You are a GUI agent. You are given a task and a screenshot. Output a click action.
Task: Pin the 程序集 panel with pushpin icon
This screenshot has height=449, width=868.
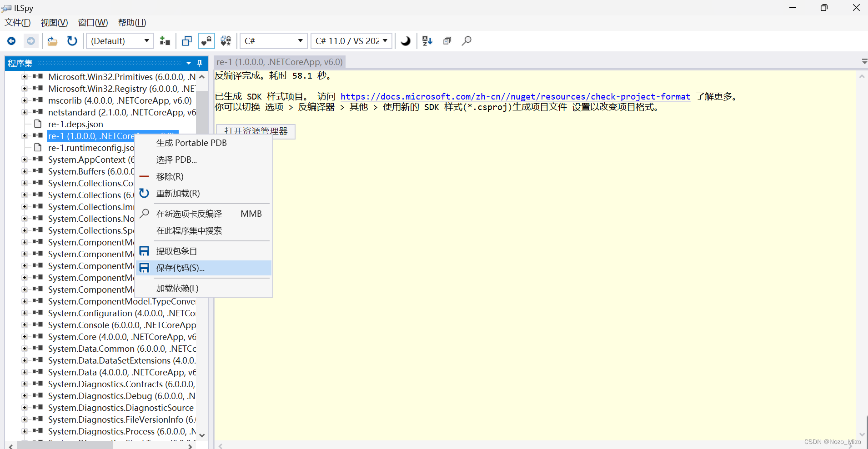(x=200, y=63)
